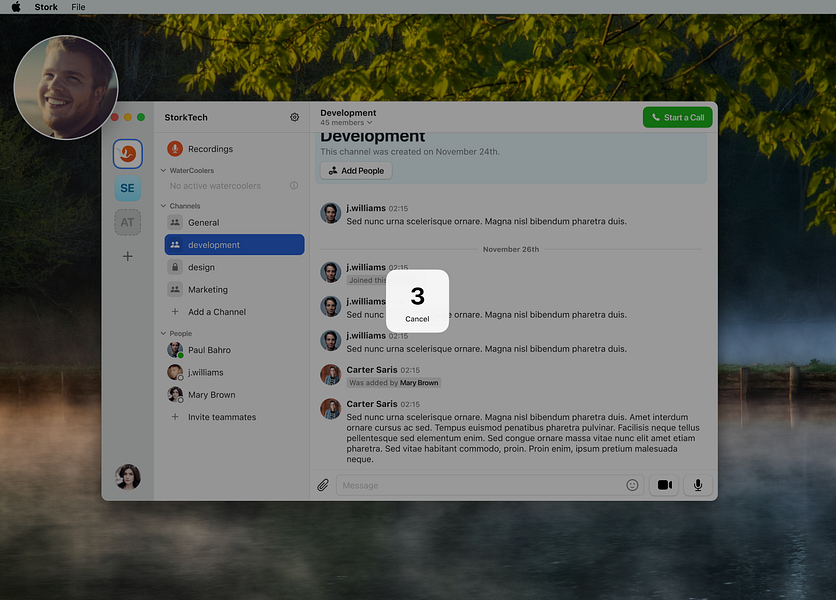The image size is (836, 600).
Task: Click the design channel lock icon
Action: point(175,267)
